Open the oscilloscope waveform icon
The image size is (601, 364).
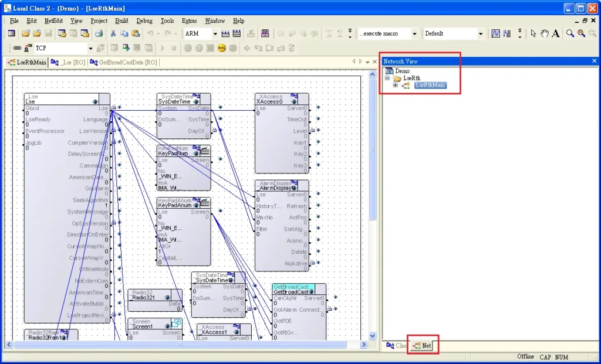[x=495, y=33]
